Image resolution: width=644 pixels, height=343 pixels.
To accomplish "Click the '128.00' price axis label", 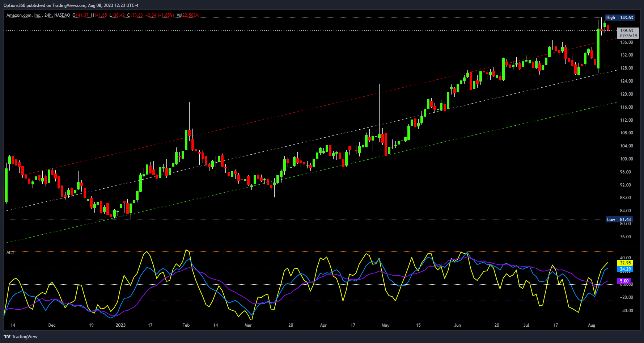I will [x=627, y=68].
